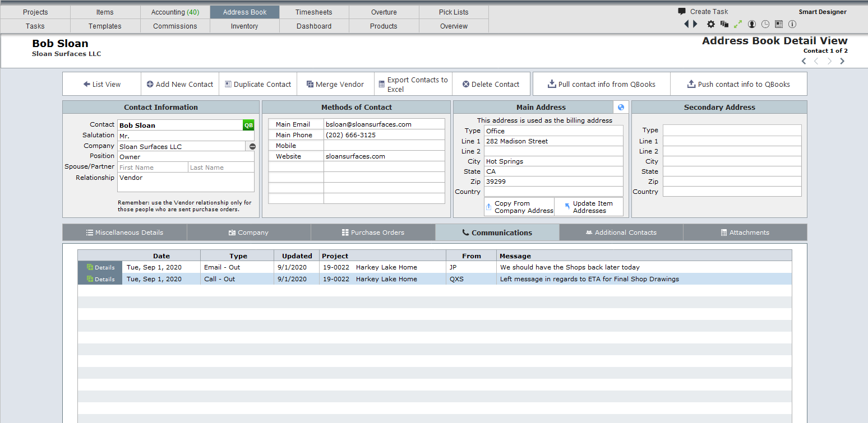Open the Pick Lists tab
The width and height of the screenshot is (868, 423).
(x=454, y=12)
